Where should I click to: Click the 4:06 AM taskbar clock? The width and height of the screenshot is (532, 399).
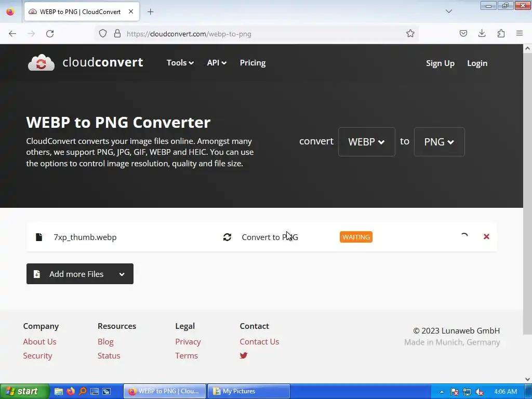[x=506, y=392]
